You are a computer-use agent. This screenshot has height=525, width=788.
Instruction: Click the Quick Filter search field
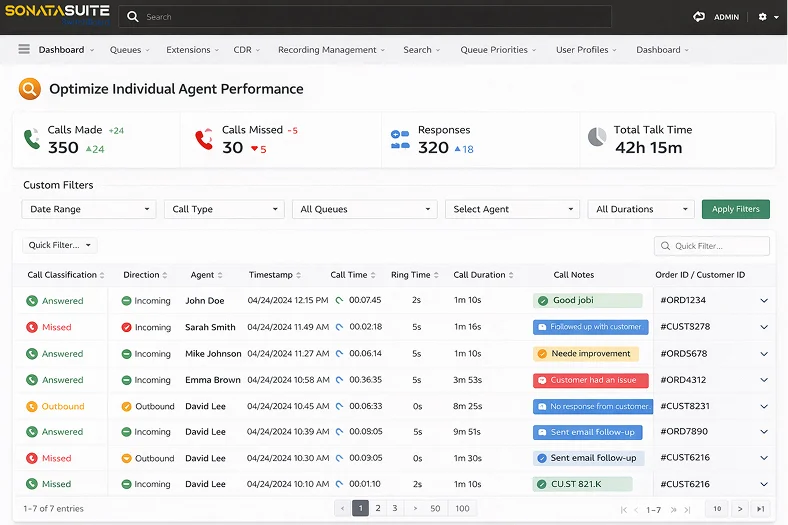tap(712, 246)
